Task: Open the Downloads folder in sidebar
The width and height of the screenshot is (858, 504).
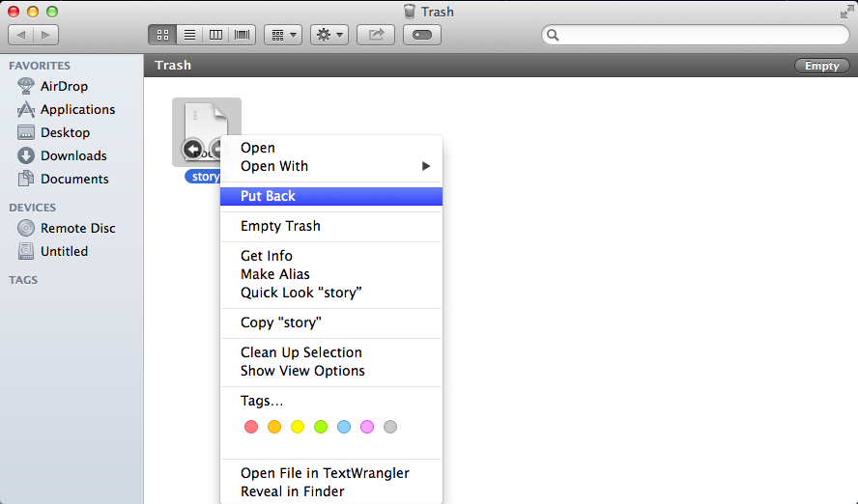Action: (x=73, y=155)
